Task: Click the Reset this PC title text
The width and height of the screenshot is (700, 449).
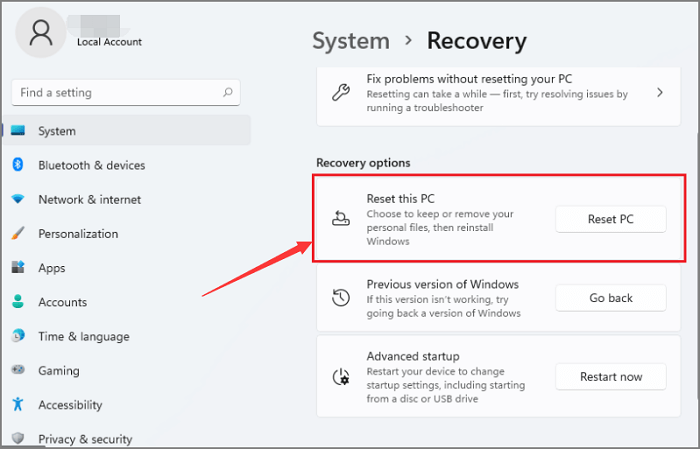Action: (400, 199)
